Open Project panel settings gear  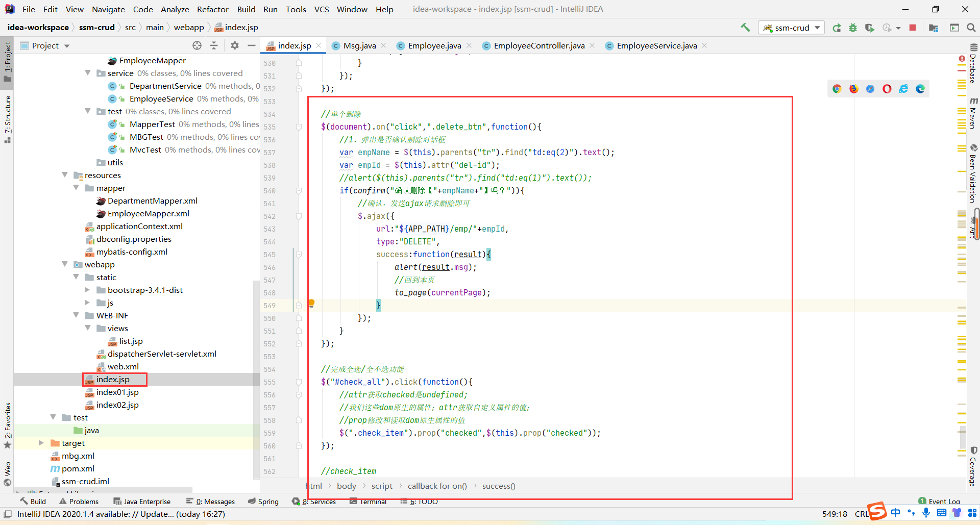(234, 45)
